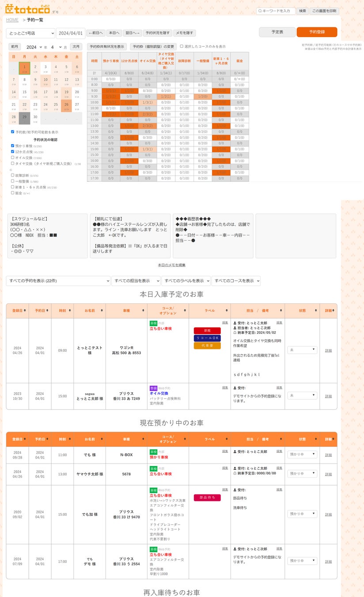Viewport: 364px width, 597px height.
Task: Sort 本日入庫予定 table by 詳細 column
Action: tap(328, 310)
